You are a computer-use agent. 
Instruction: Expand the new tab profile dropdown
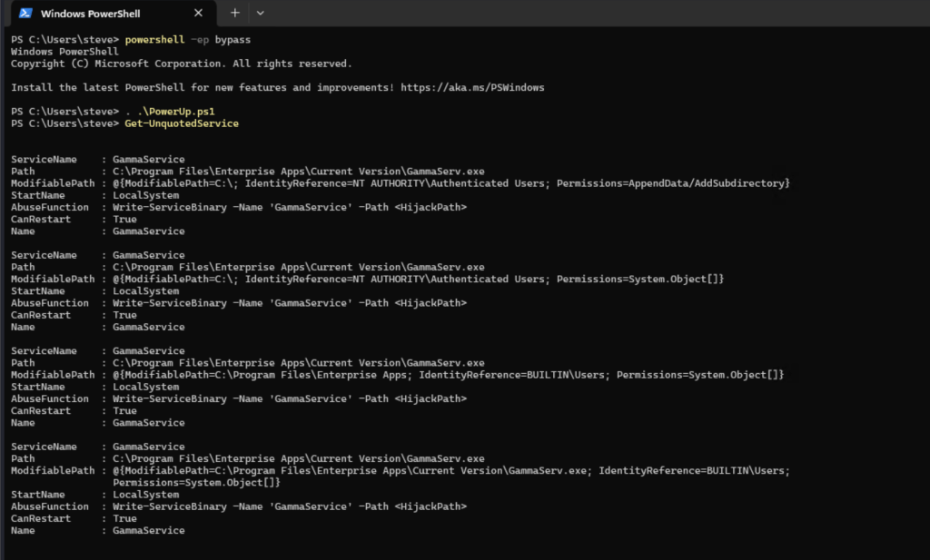coord(261,13)
